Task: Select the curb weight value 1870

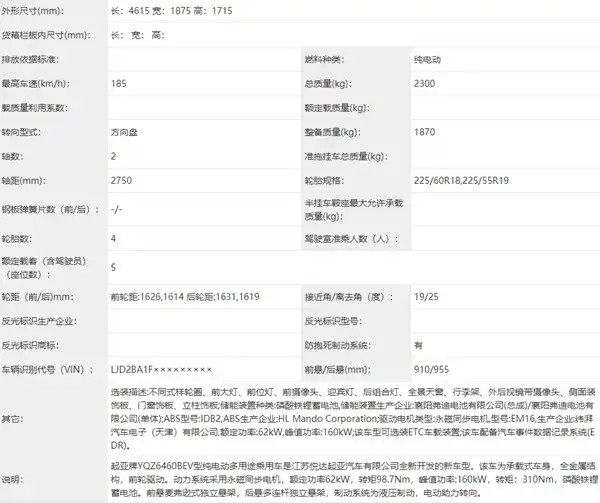Action: coord(424,132)
